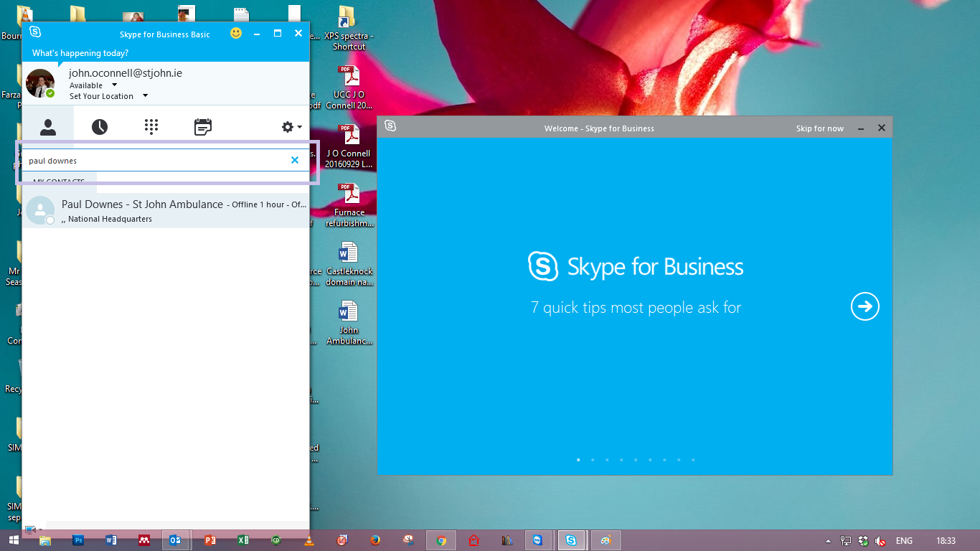
Task: Switch to Google Chrome in taskbar
Action: click(x=441, y=540)
